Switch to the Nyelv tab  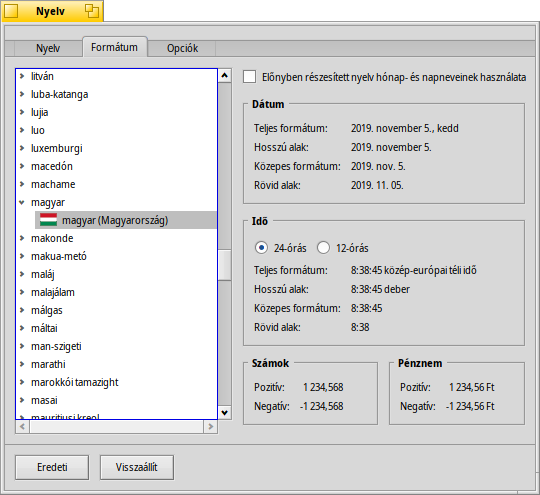click(48, 48)
